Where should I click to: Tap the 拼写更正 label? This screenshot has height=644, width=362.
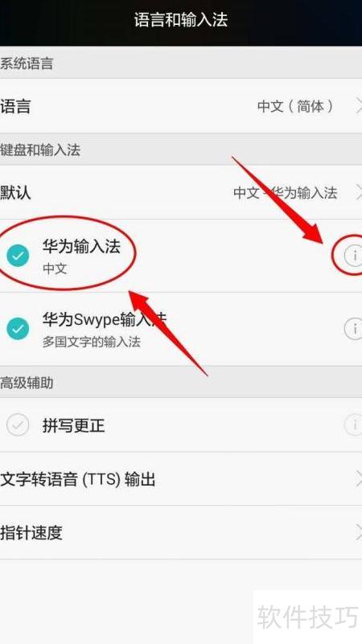pos(73,425)
